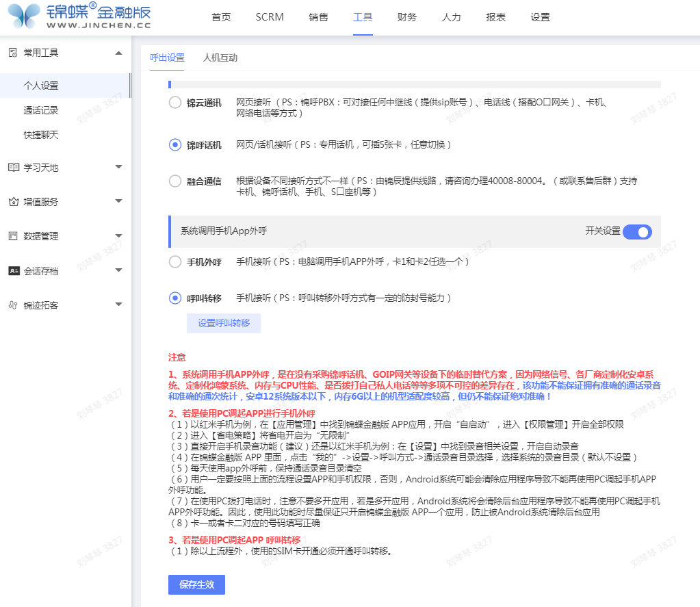Image resolution: width=700 pixels, height=607 pixels.
Task: Open the 人力 top menu
Action: (x=452, y=17)
